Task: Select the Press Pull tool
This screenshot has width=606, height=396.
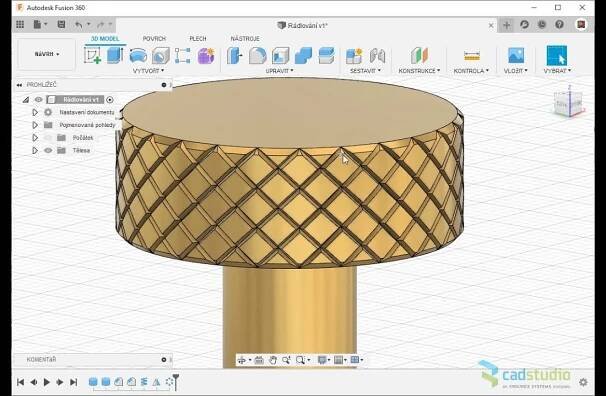Action: pyautogui.click(x=234, y=56)
